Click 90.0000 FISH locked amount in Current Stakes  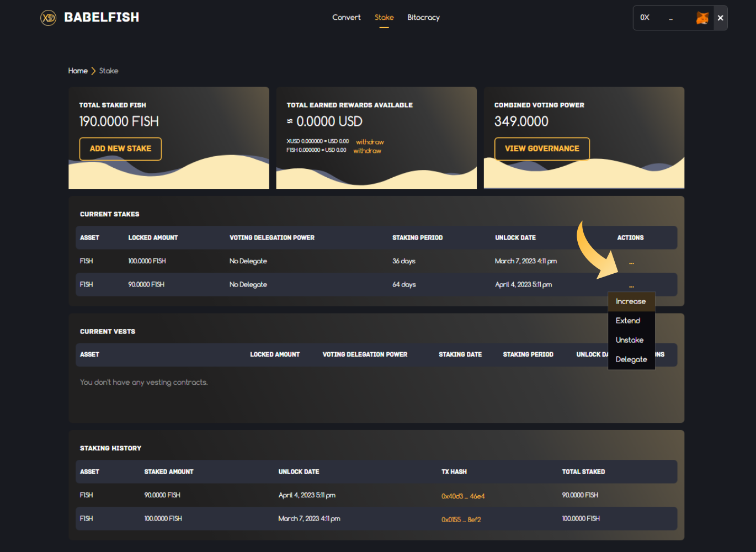(146, 285)
